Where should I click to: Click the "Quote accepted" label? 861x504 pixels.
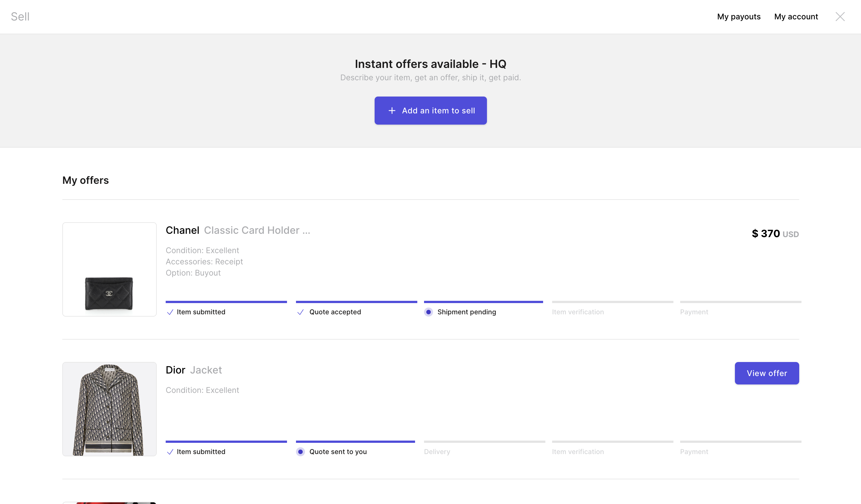335,312
